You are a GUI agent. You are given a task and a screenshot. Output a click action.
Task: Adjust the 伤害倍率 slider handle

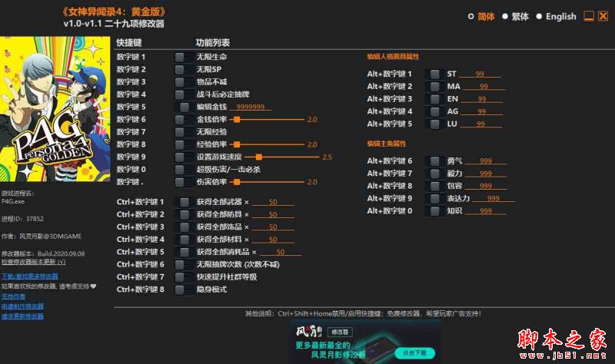click(x=237, y=182)
